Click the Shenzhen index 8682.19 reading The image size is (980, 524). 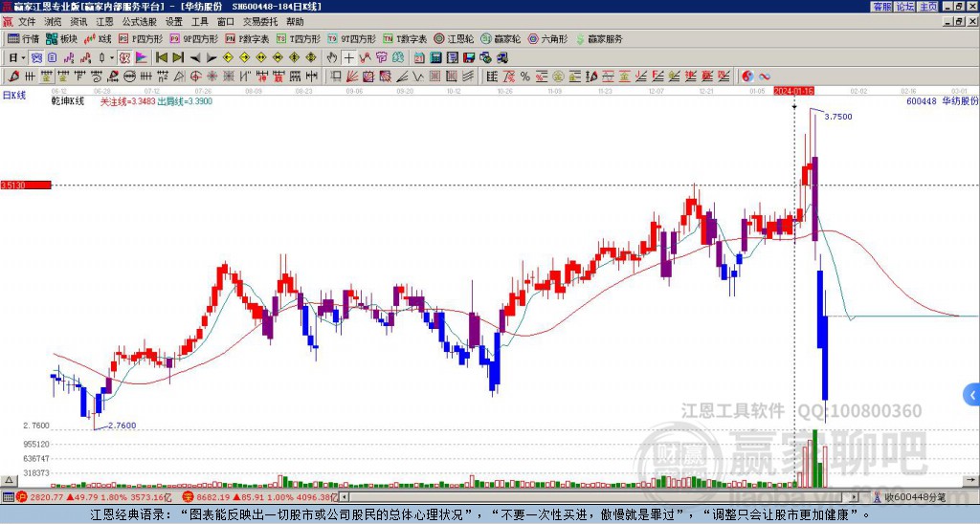tap(213, 497)
